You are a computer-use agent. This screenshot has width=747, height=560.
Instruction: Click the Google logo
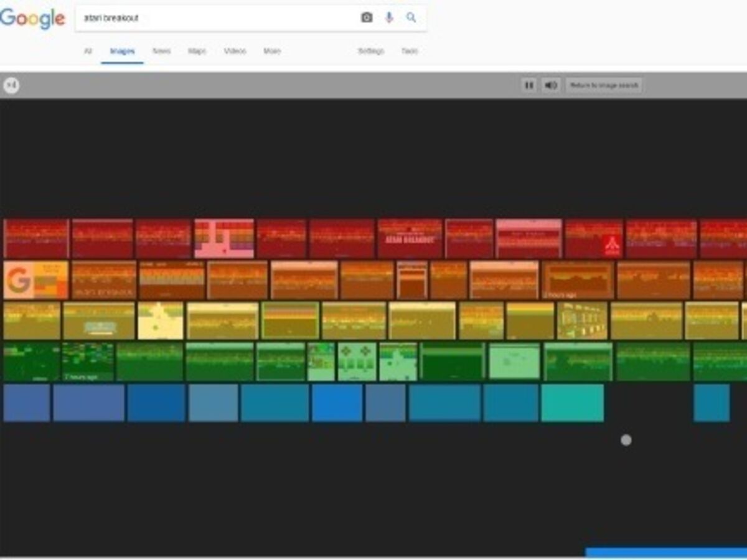32,18
